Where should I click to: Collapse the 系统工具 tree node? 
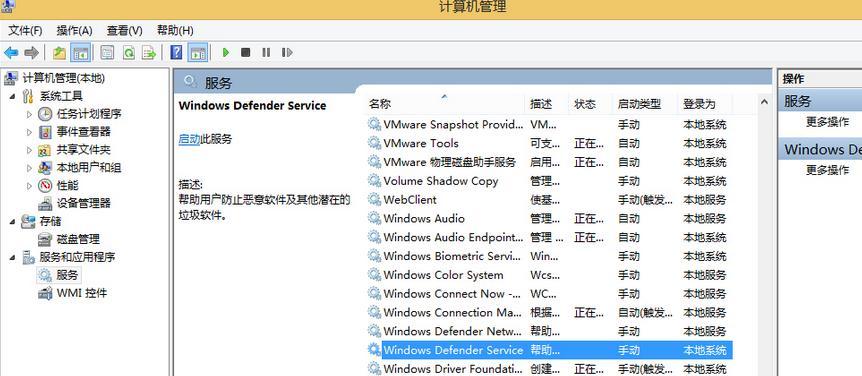click(x=13, y=97)
